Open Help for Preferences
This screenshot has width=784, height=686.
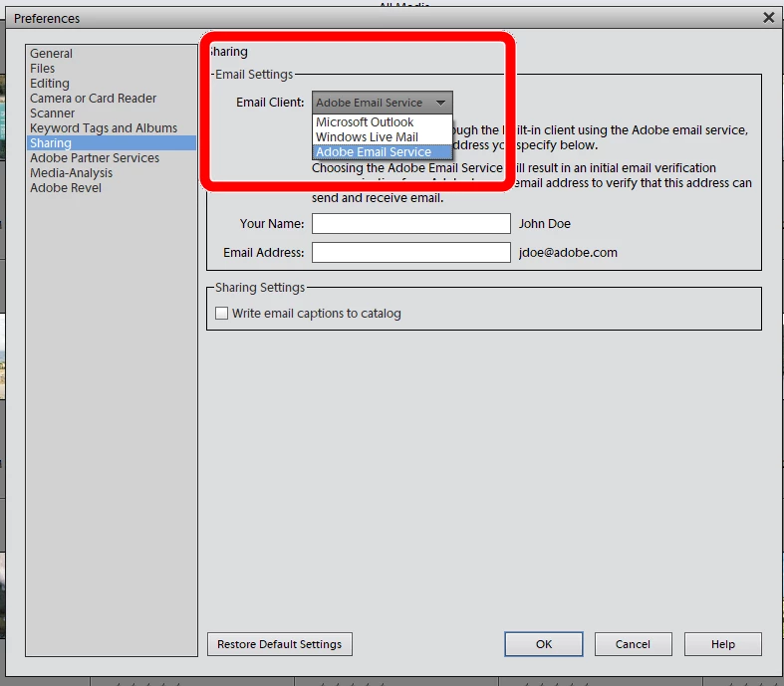point(722,644)
